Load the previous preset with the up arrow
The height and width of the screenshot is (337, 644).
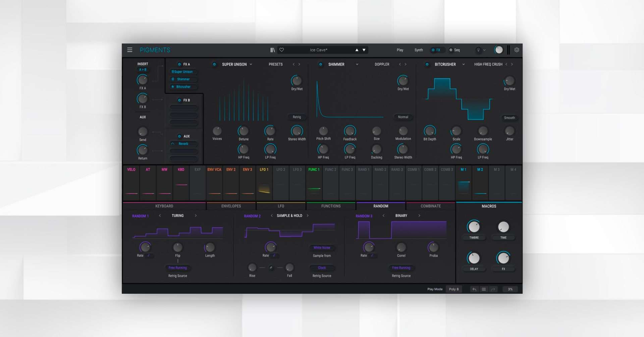click(357, 50)
